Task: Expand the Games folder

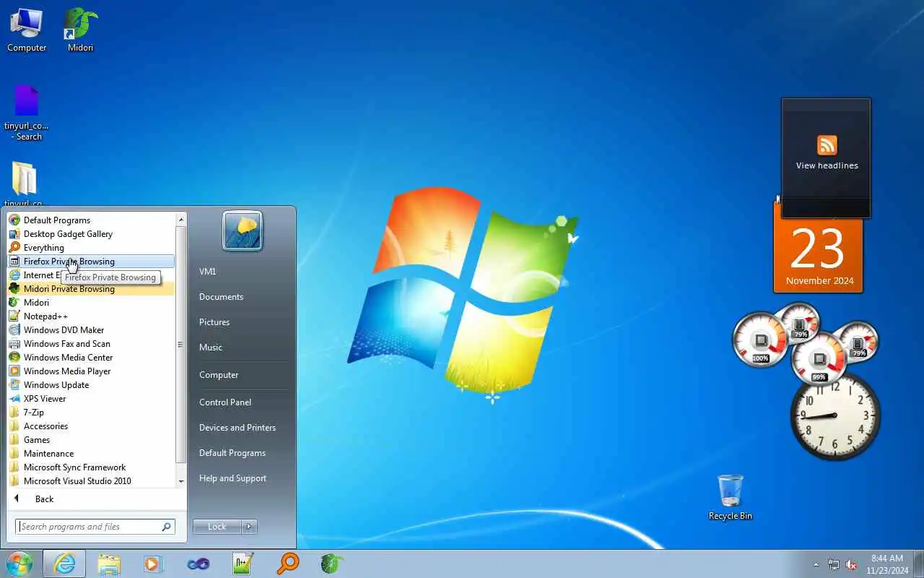Action: point(91,440)
